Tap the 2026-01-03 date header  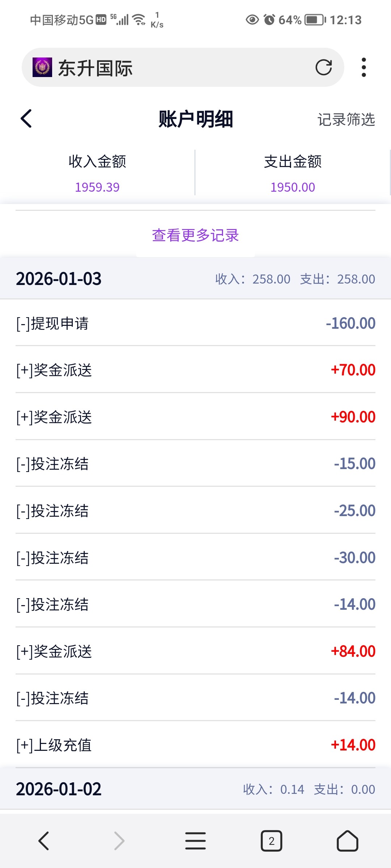[x=59, y=279]
